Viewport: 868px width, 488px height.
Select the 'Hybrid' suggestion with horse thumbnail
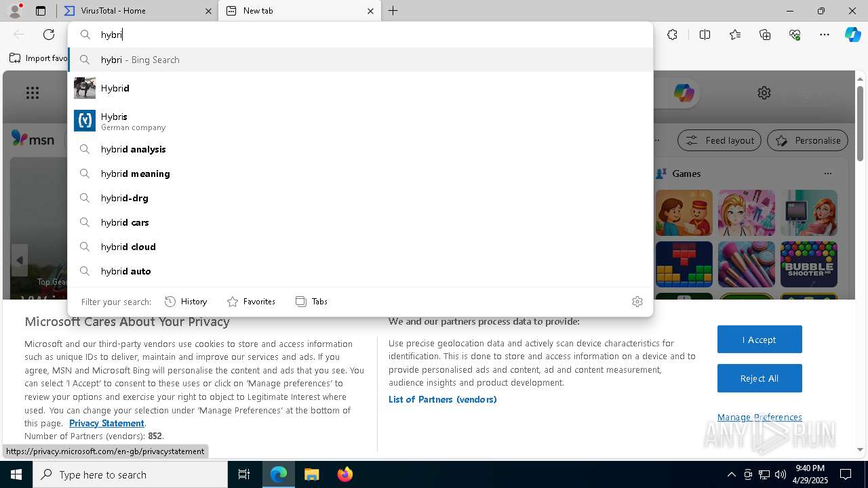coord(360,88)
